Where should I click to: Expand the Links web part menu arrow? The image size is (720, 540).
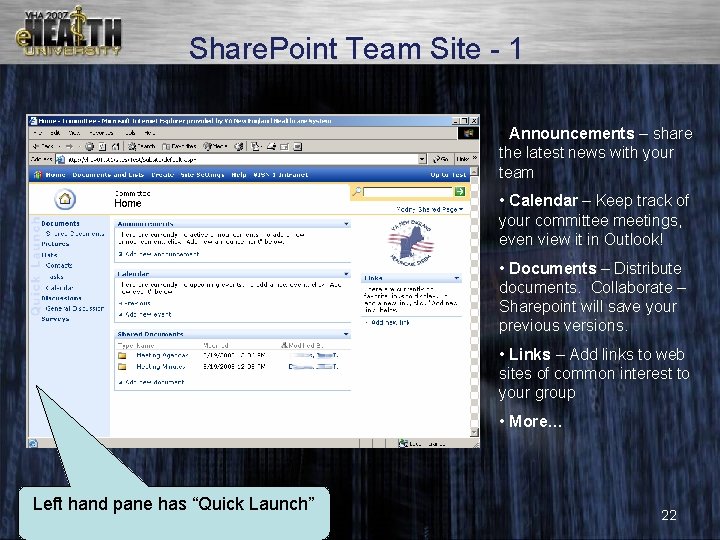point(457,278)
